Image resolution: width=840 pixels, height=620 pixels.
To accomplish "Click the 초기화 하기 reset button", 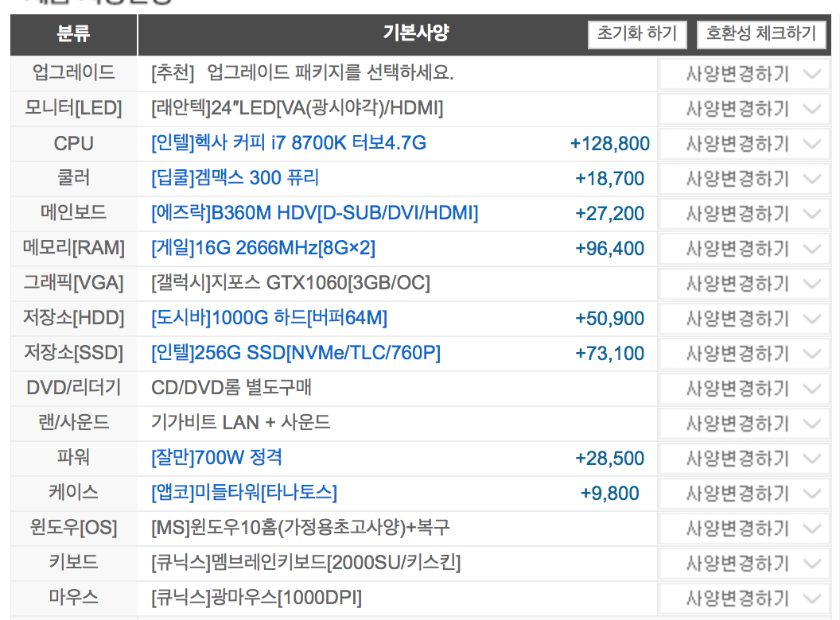I will click(637, 34).
